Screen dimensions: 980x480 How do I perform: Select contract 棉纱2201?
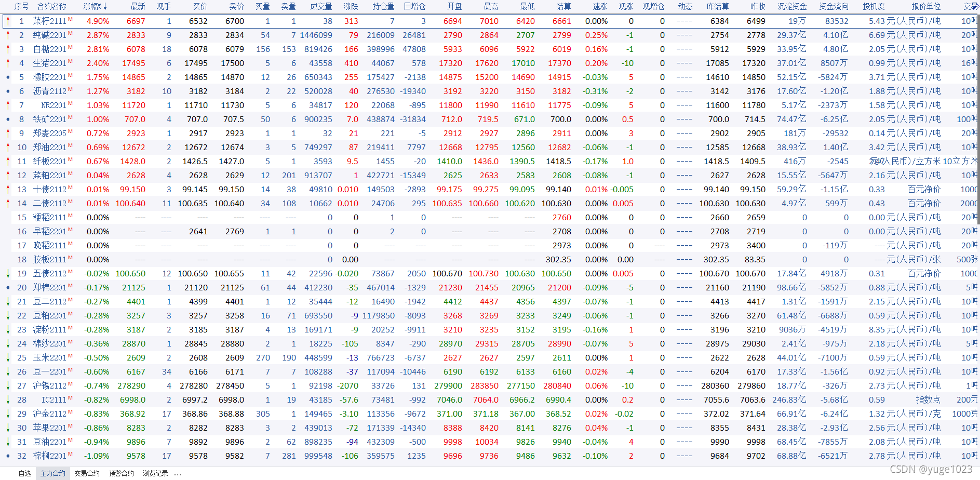pos(50,344)
